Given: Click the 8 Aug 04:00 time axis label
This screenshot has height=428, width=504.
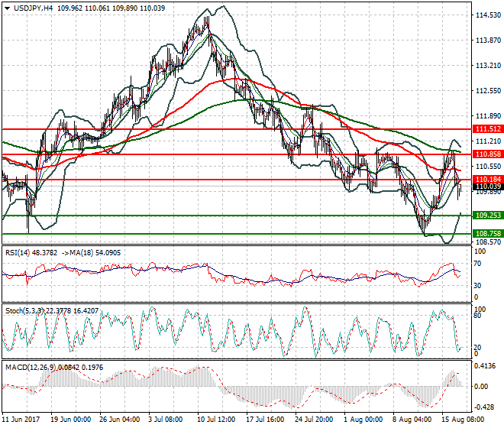Looking at the screenshot, I should 412,420.
